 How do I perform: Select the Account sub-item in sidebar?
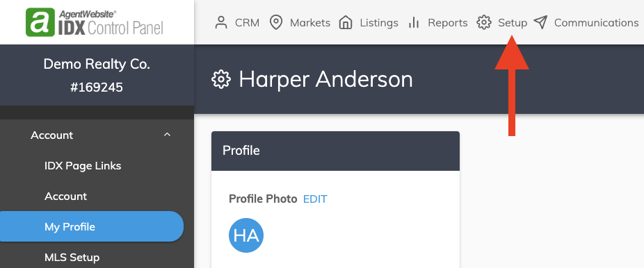point(65,196)
